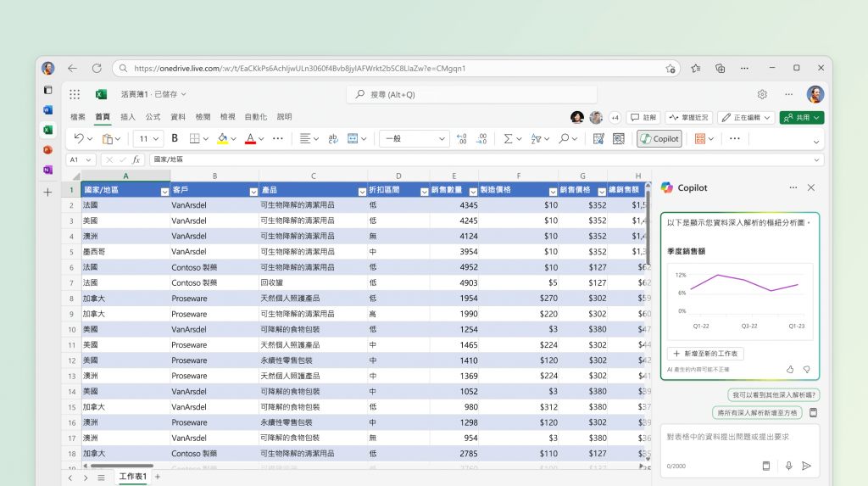Click the browser address bar
The height and width of the screenshot is (486, 868).
point(397,68)
